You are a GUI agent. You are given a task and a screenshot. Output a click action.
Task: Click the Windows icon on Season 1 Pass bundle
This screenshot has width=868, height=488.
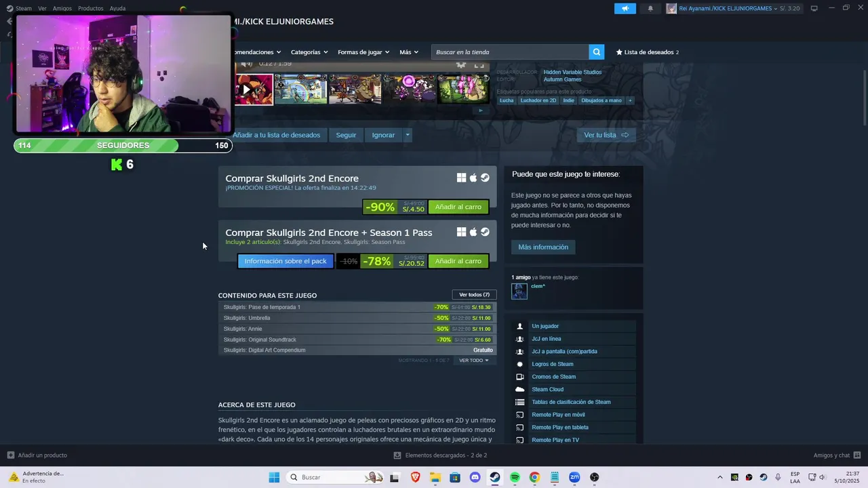pyautogui.click(x=461, y=232)
